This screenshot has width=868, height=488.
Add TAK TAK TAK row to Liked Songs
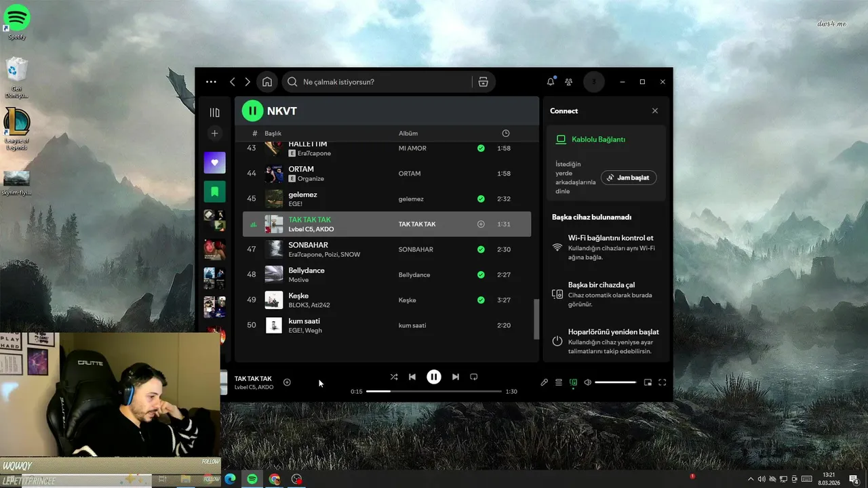[x=481, y=224]
